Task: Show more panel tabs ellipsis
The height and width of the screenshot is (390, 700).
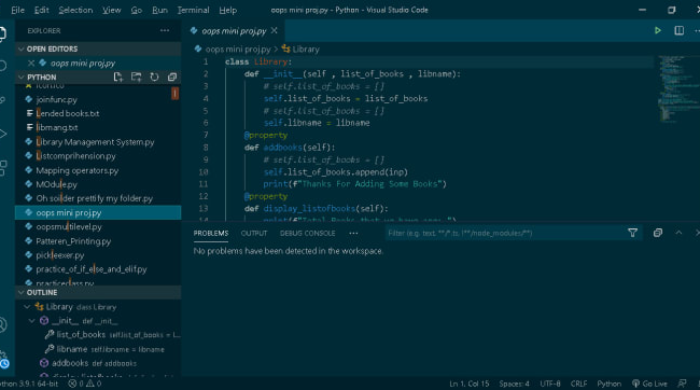Action: pyautogui.click(x=353, y=233)
